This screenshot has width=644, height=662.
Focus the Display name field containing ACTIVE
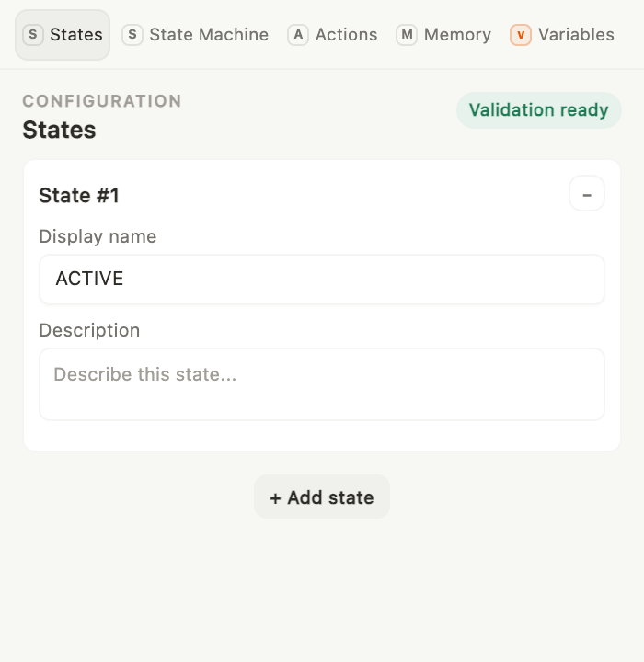322,280
